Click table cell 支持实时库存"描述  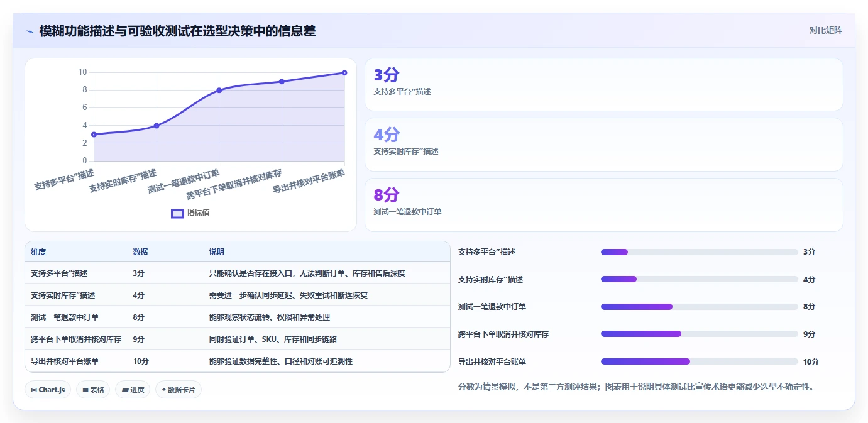[63, 295]
